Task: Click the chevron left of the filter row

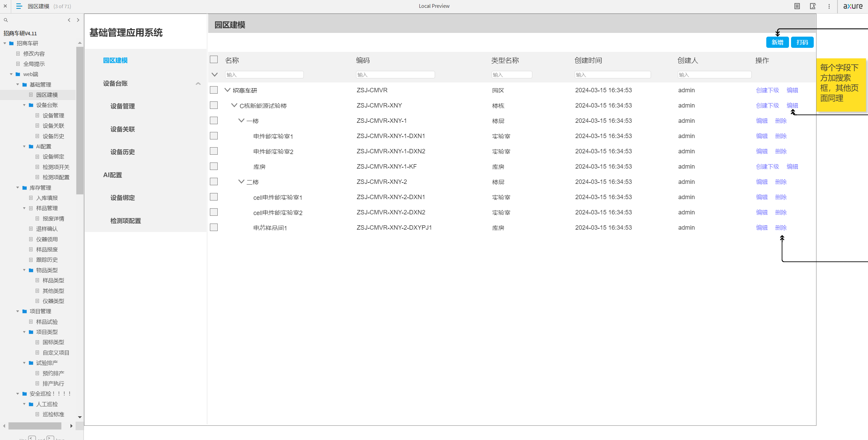Action: click(215, 75)
